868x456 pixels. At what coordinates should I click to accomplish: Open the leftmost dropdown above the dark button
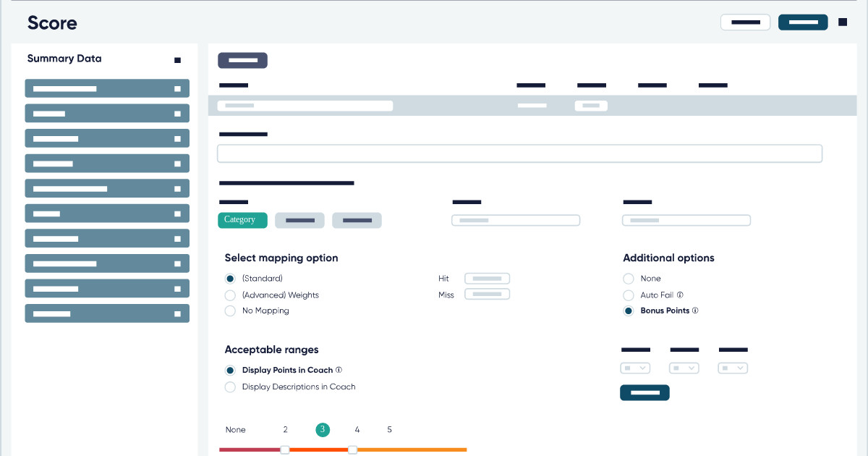[635, 368]
